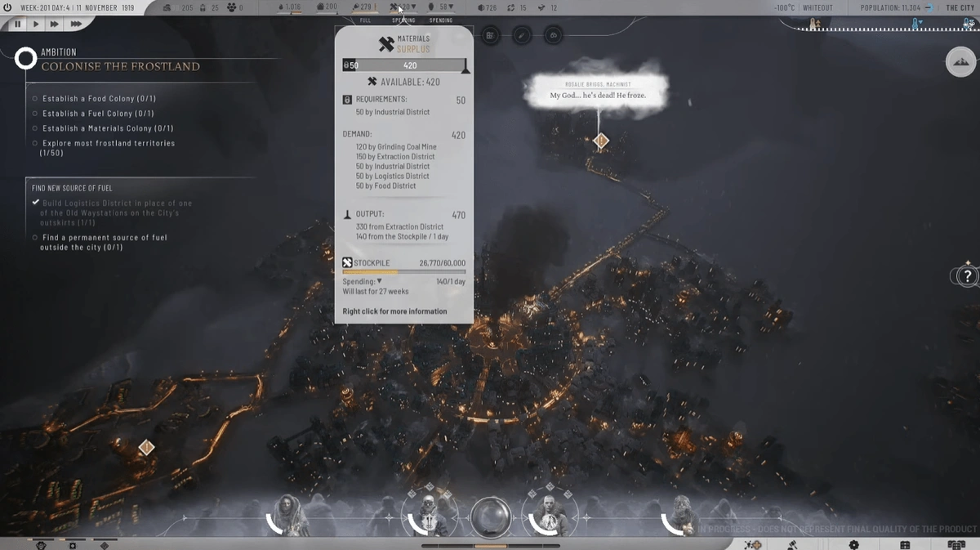Open the frostland map mountain icon
The image size is (980, 550).
pyautogui.click(x=962, y=61)
